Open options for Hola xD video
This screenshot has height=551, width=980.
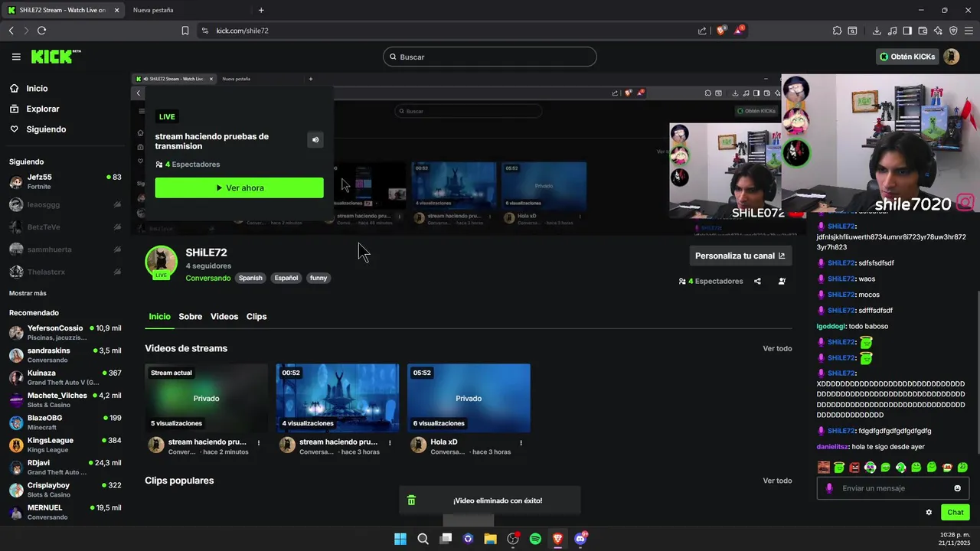click(x=521, y=442)
